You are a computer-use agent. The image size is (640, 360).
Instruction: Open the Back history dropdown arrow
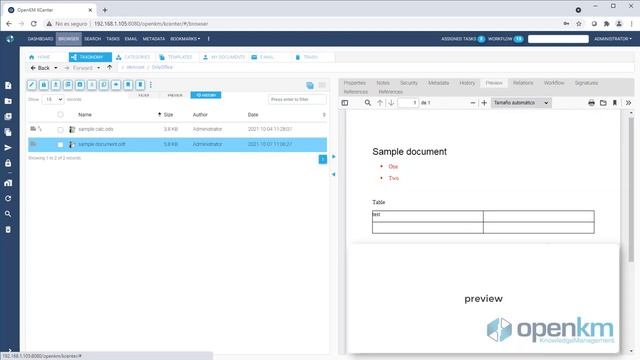click(56, 68)
